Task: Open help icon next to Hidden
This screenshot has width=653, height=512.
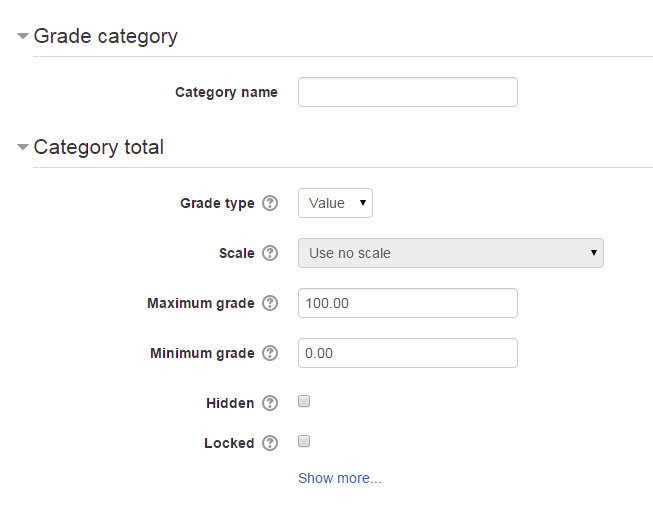Action: click(270, 403)
